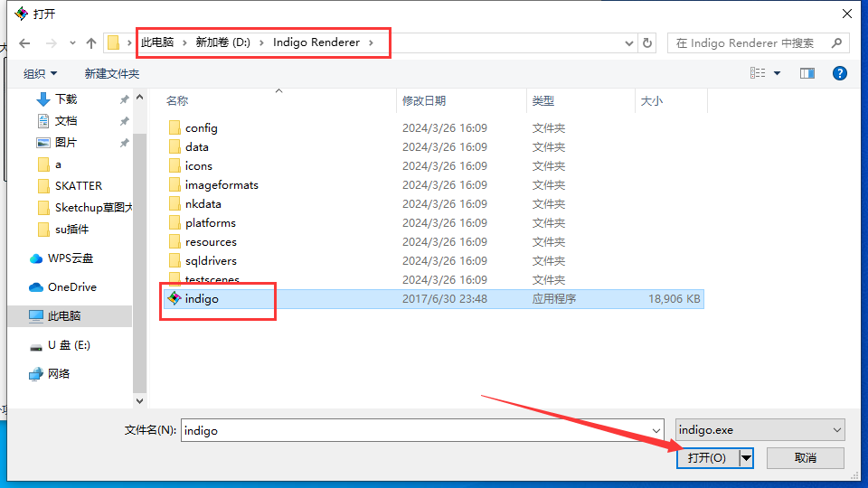Click 新建文件夹 button
This screenshot has height=488, width=868.
pyautogui.click(x=112, y=73)
